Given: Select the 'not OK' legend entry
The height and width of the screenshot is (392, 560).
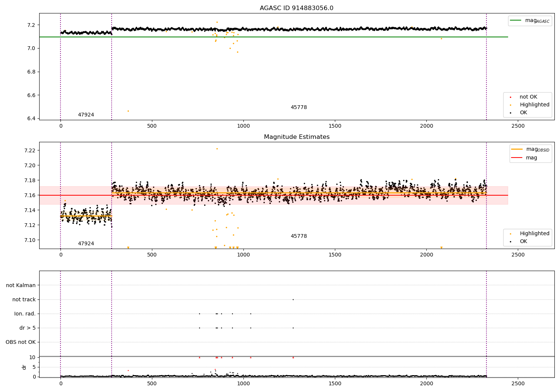Looking at the screenshot, I should (528, 97).
